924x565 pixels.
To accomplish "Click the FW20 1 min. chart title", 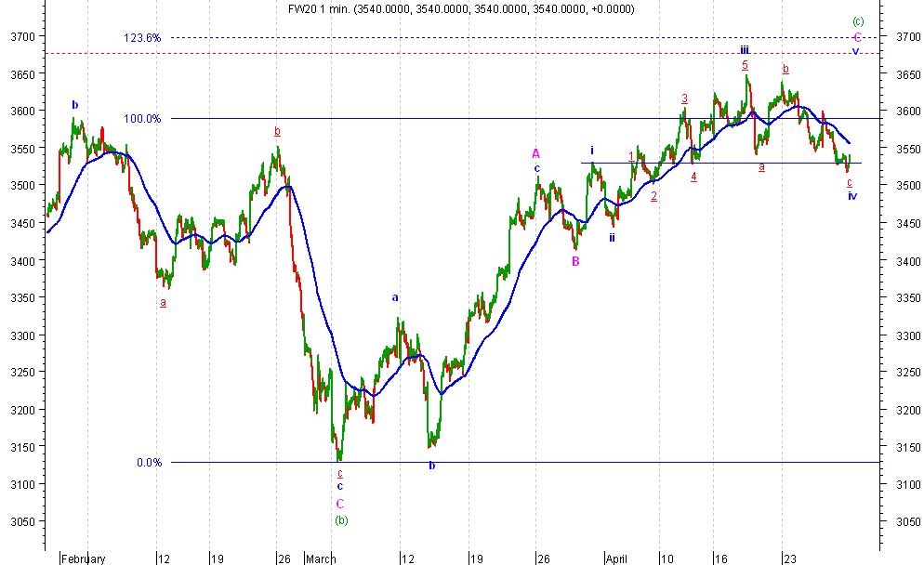I will pyautogui.click(x=461, y=9).
